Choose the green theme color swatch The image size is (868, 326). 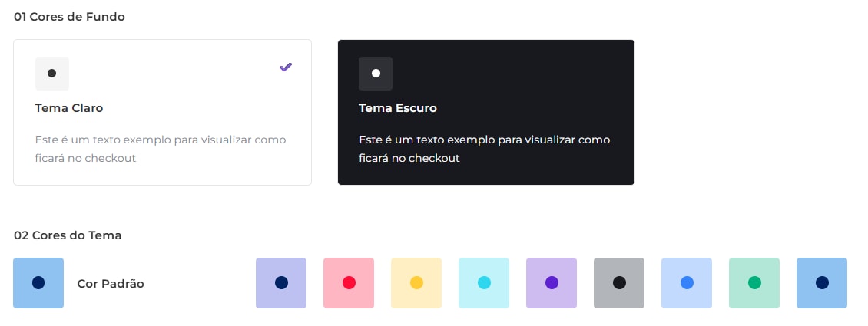[754, 283]
